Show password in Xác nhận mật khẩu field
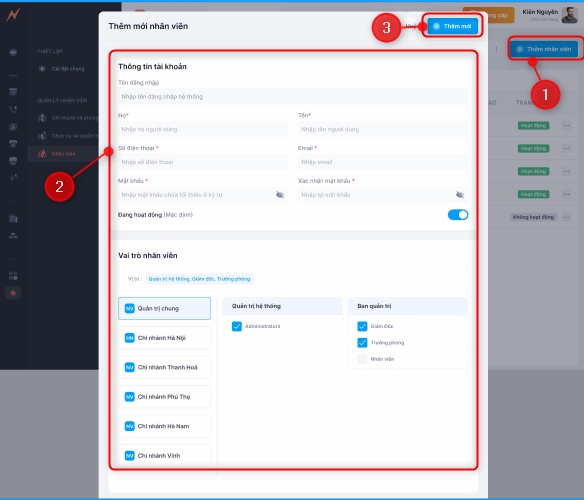The height and width of the screenshot is (500, 584). 460,195
